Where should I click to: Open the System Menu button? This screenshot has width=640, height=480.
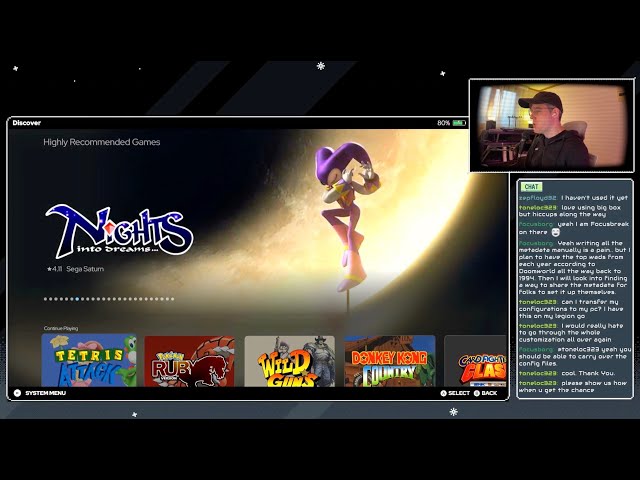pyautogui.click(x=40, y=393)
